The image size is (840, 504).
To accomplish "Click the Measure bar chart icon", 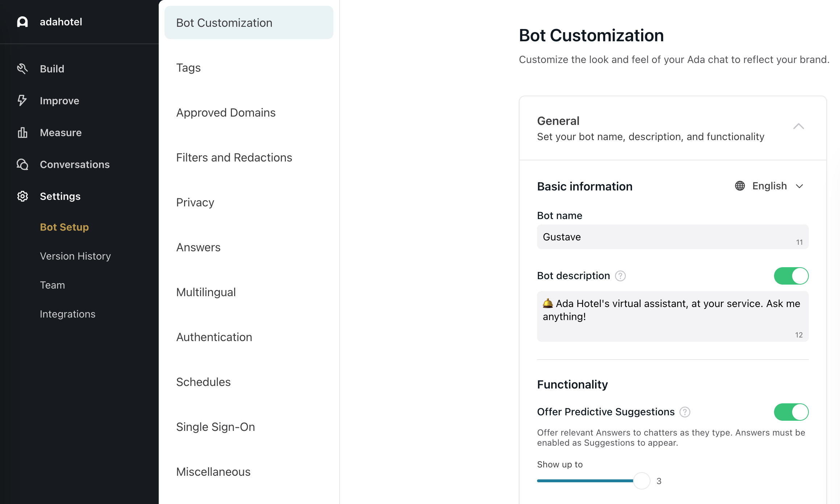I will [22, 133].
